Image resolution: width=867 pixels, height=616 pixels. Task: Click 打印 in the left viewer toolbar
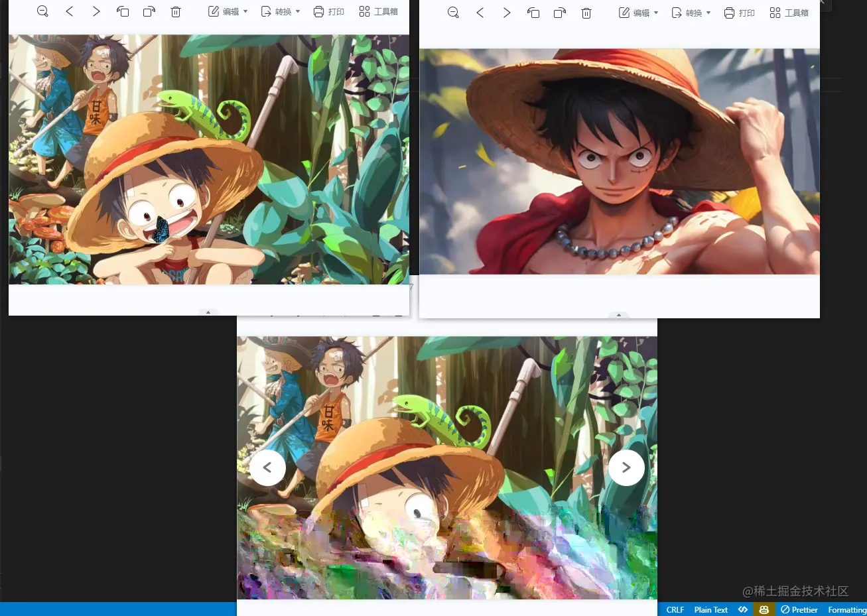tap(328, 11)
